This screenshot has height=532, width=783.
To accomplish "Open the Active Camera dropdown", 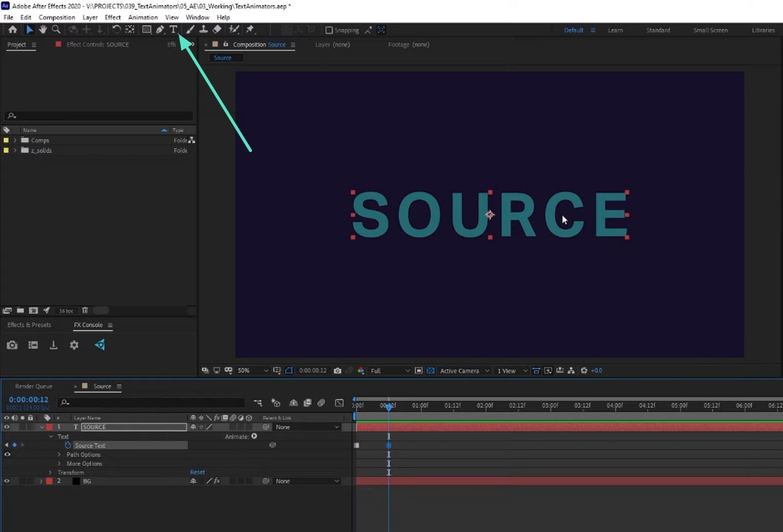I will coord(464,371).
